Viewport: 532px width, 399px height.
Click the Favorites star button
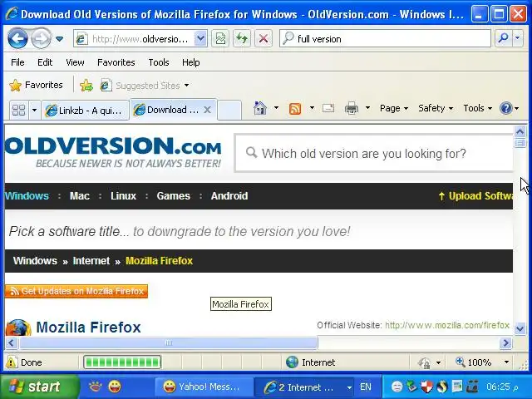(x=36, y=85)
